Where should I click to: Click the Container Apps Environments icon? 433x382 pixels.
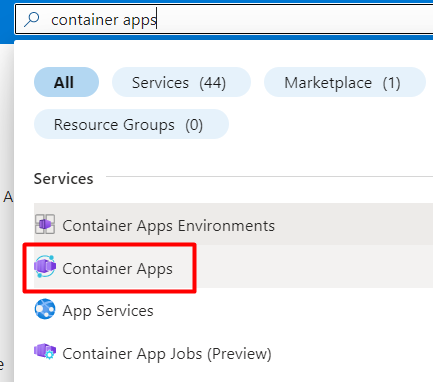coord(45,224)
